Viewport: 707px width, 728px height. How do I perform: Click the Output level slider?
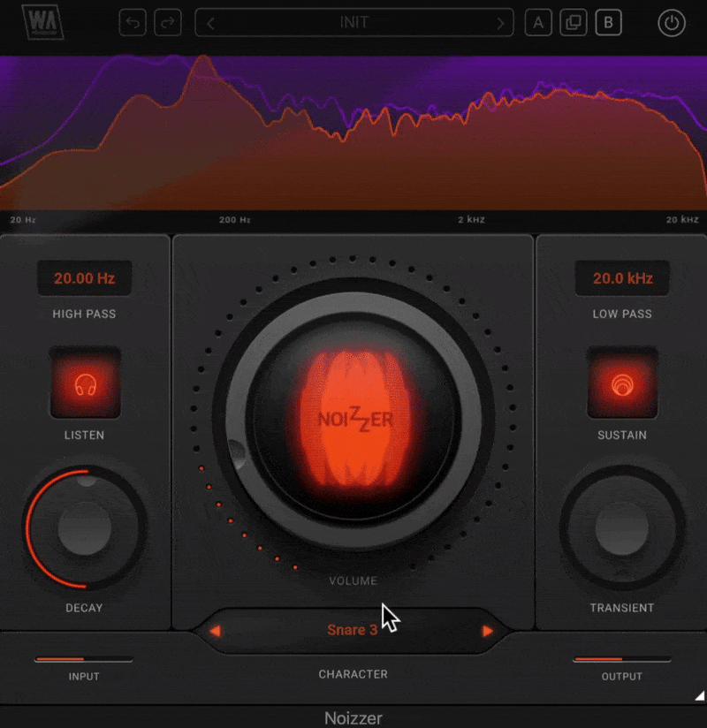[x=622, y=659]
